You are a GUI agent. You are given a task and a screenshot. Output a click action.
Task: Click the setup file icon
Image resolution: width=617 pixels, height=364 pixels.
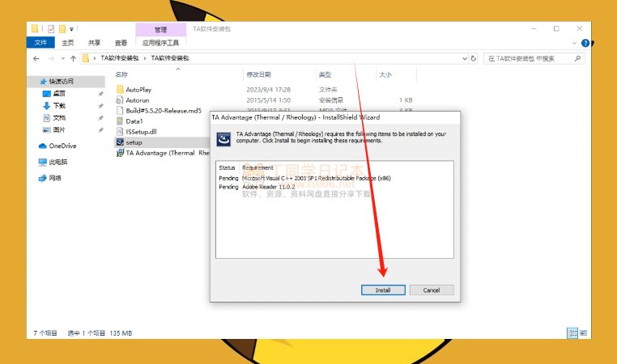point(120,142)
